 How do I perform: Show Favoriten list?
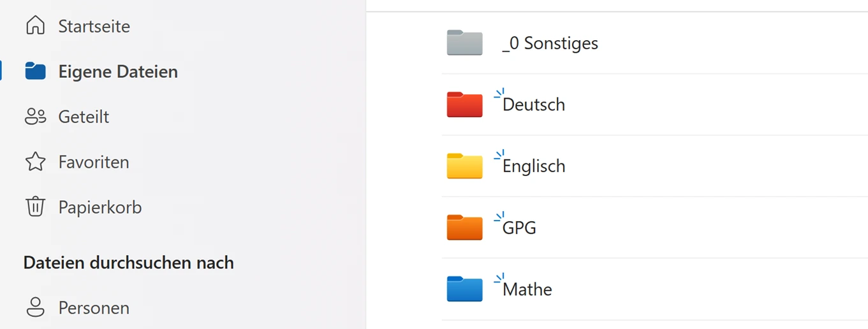pos(94,162)
